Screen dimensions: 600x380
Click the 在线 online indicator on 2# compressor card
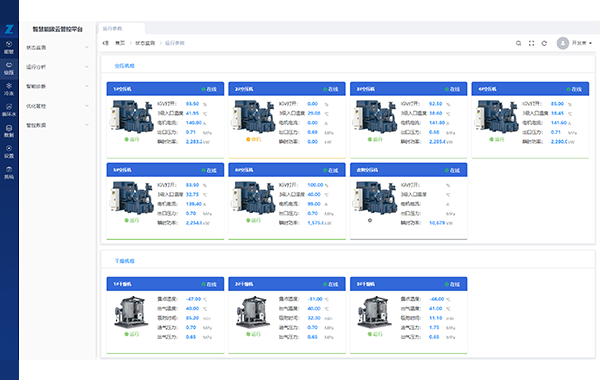tap(331, 89)
